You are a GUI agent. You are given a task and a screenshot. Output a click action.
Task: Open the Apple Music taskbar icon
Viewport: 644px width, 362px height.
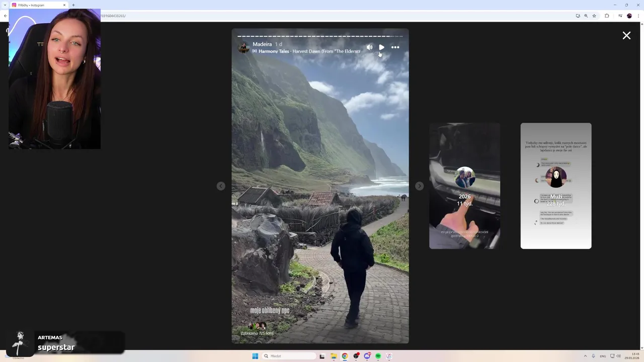pos(389,356)
